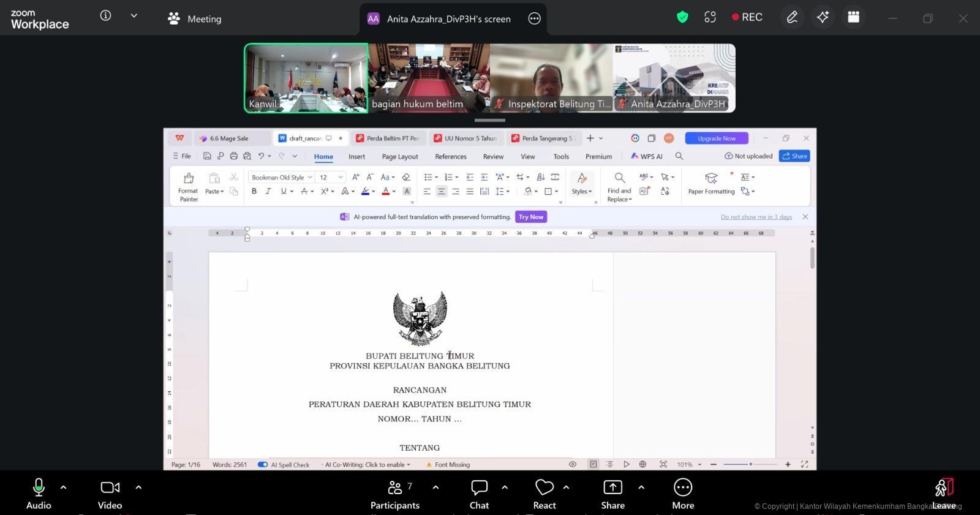980x515 pixels.
Task: Click the meeting info circle icon
Action: 105,16
